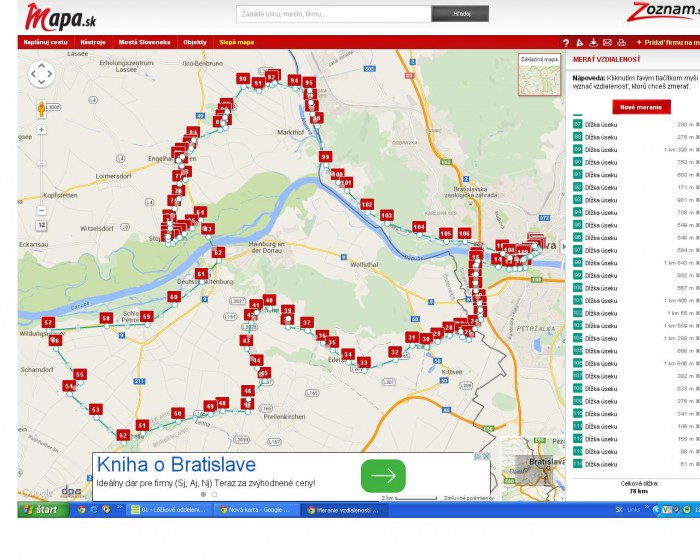Screen dimensions: 700x560
Task: Zoom out with the minus button
Action: click(x=42, y=210)
